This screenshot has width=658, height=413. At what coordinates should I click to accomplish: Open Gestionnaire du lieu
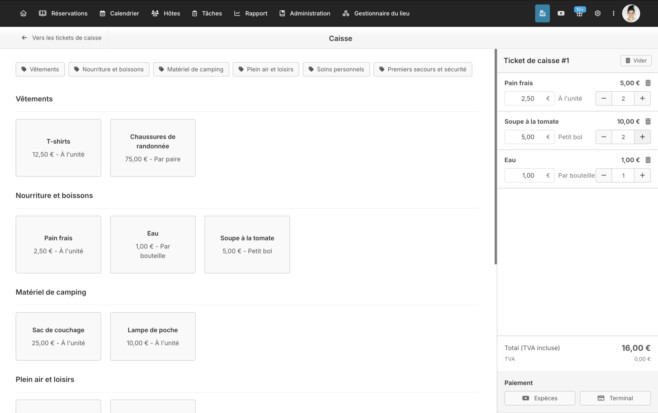click(x=376, y=13)
